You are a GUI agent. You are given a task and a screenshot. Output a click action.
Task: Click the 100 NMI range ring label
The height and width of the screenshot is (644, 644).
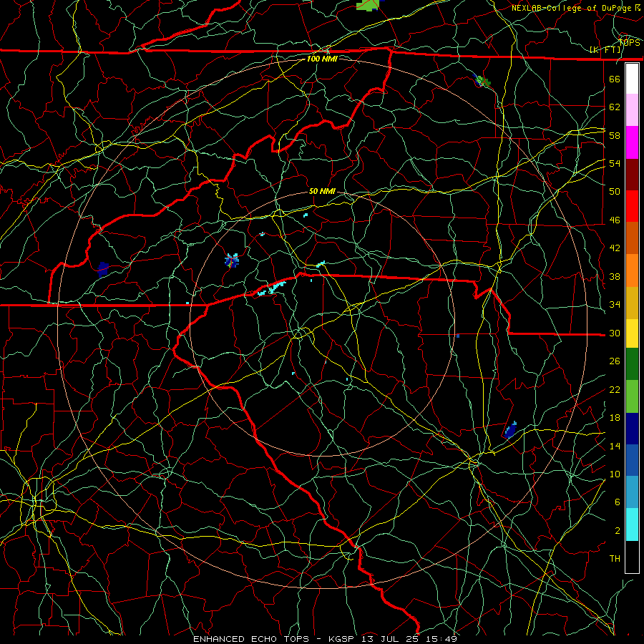coord(322,59)
